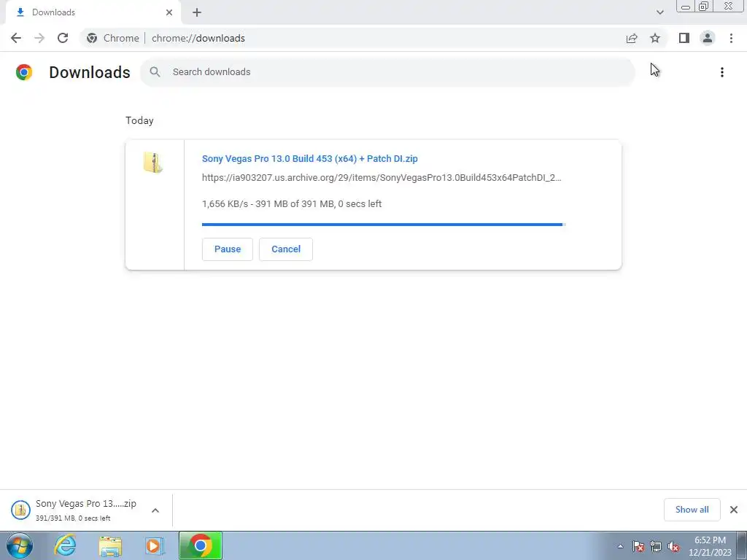Click network status tray icon

tap(656, 547)
